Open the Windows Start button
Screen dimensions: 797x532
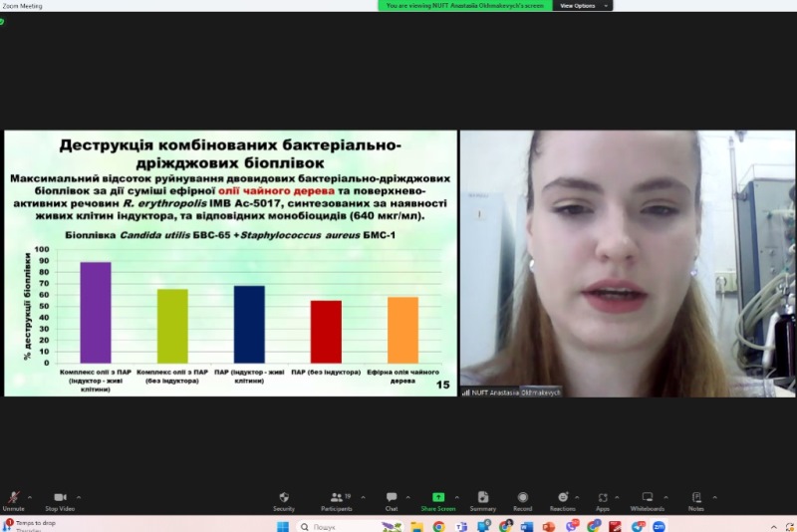[283, 526]
